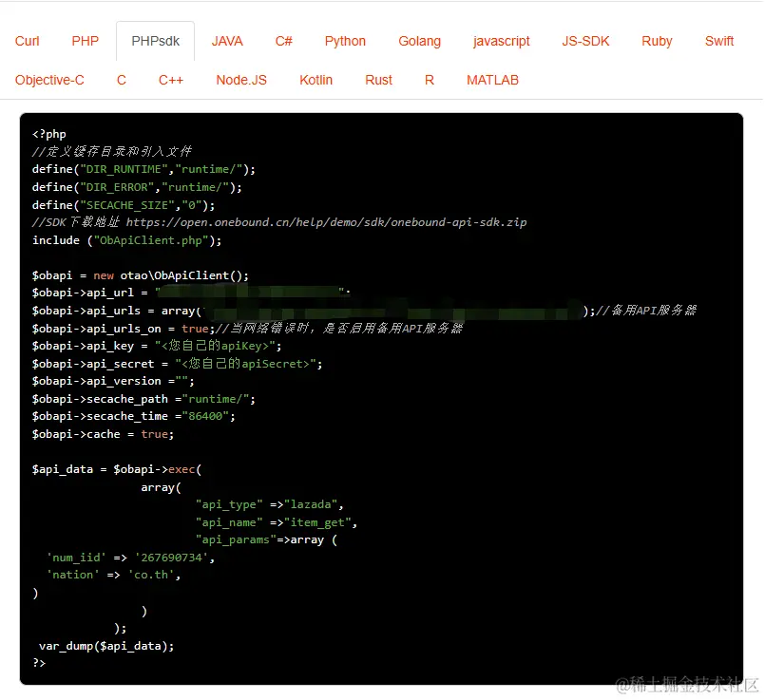Viewport: 765px width, 700px height.
Task: Switch to the C++ tab
Action: click(171, 80)
